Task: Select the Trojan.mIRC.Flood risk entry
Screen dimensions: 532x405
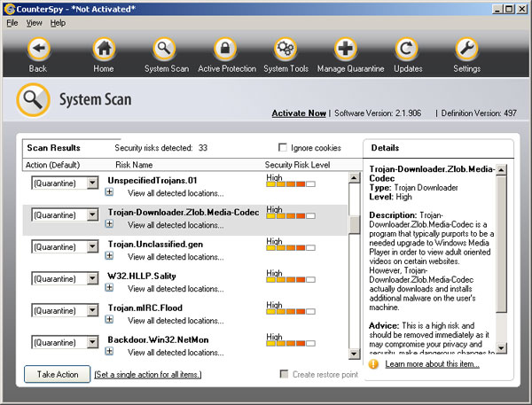Action: [145, 308]
